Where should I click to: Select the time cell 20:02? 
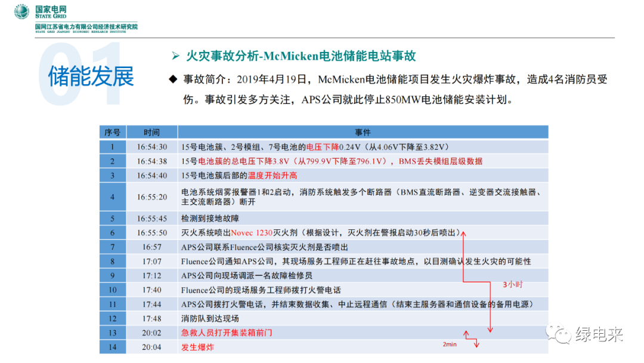tap(152, 333)
